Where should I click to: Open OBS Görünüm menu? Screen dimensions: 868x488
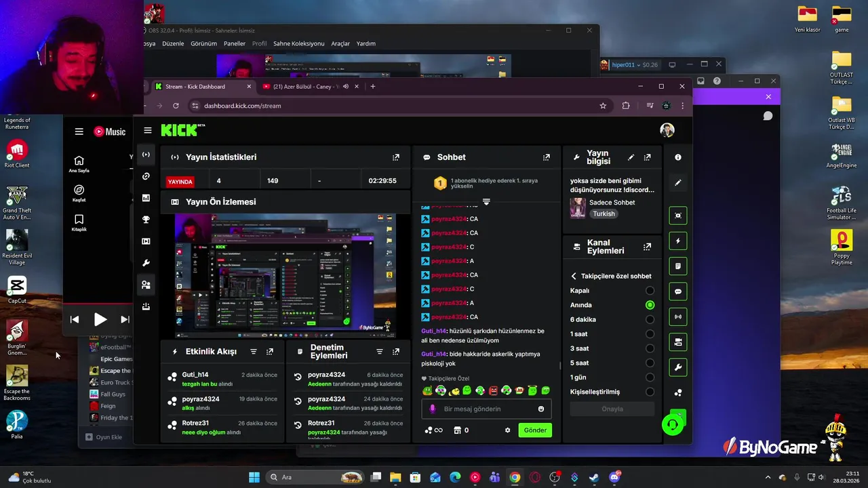204,43
